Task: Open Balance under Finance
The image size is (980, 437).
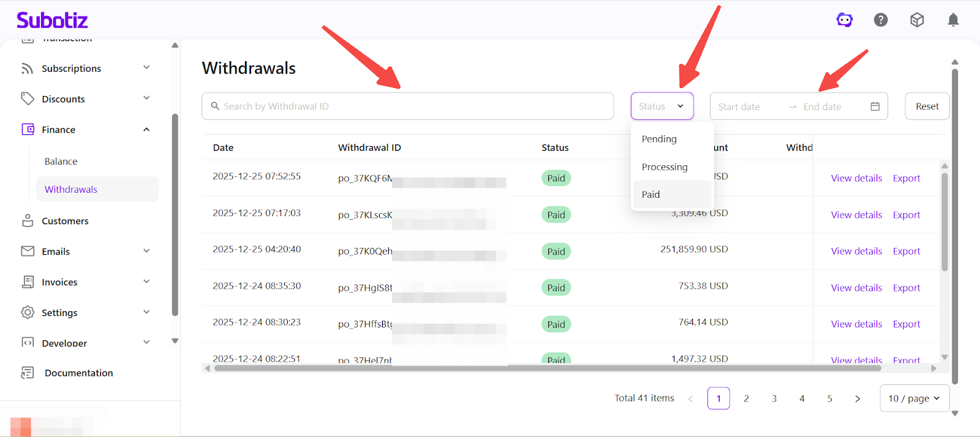Action: (61, 162)
